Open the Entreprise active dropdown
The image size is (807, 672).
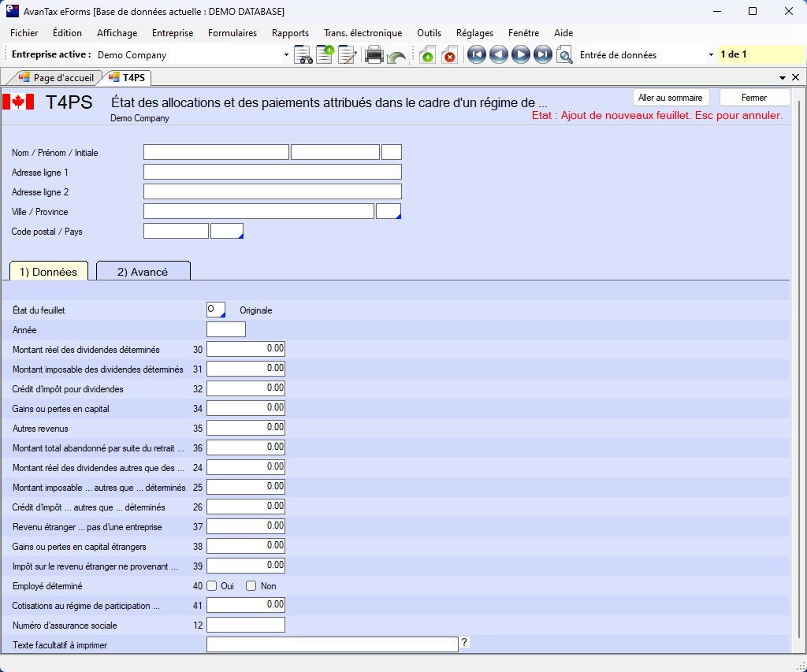pos(286,55)
